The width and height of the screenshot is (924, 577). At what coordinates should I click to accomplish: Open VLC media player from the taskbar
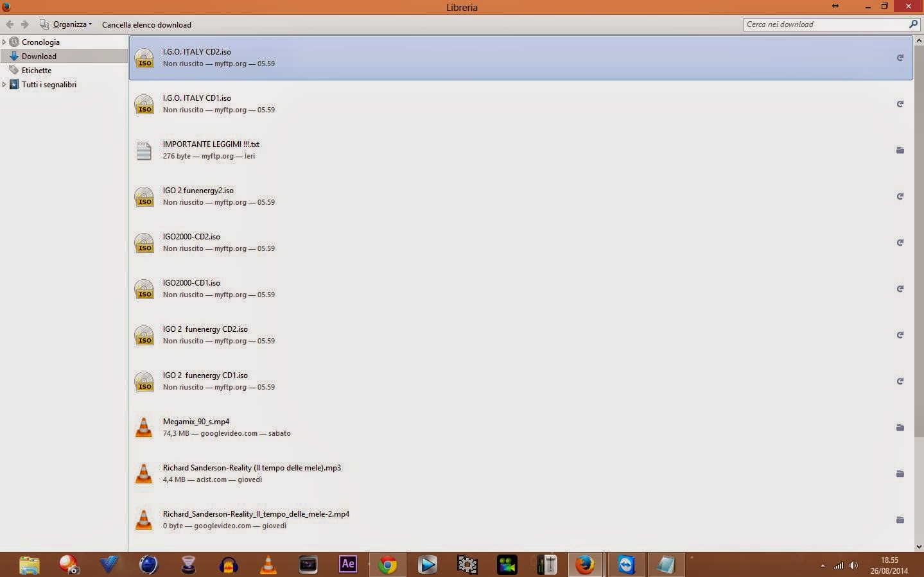point(268,565)
